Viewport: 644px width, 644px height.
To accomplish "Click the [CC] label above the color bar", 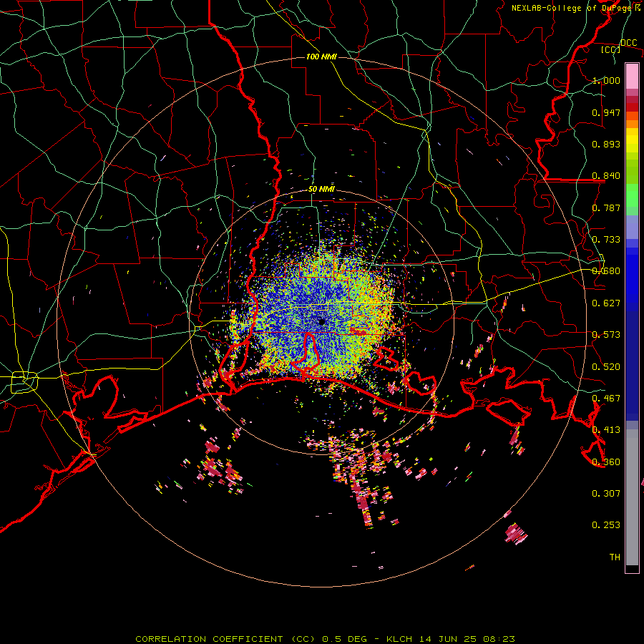I will [x=611, y=49].
